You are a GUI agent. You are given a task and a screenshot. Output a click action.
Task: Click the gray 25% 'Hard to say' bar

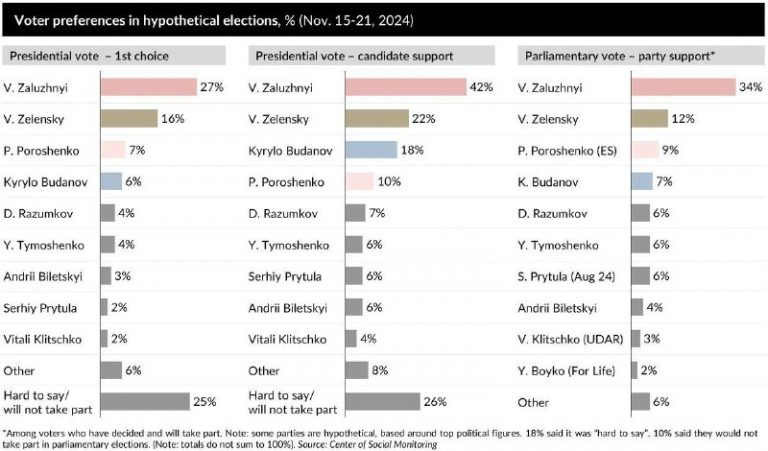pyautogui.click(x=144, y=401)
